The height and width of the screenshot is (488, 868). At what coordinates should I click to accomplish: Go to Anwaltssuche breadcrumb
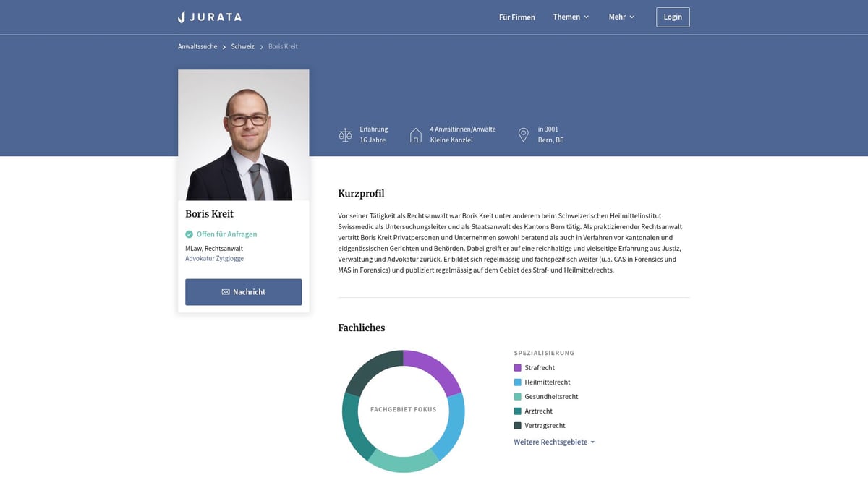click(x=197, y=46)
